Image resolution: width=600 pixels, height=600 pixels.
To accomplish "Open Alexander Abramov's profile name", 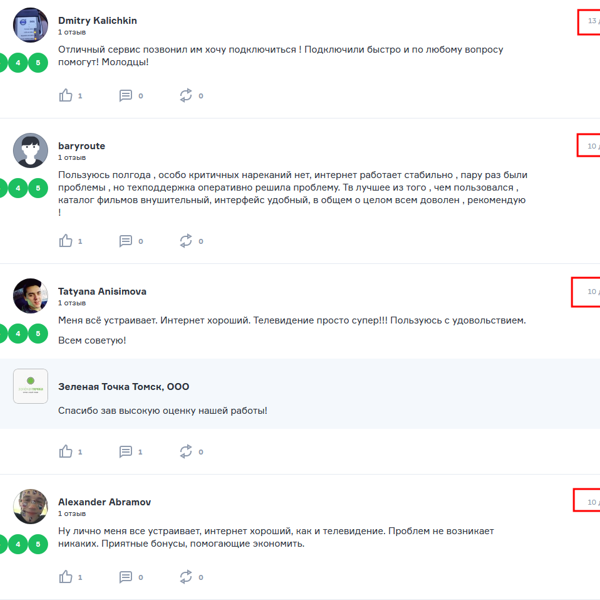I will pos(104,502).
